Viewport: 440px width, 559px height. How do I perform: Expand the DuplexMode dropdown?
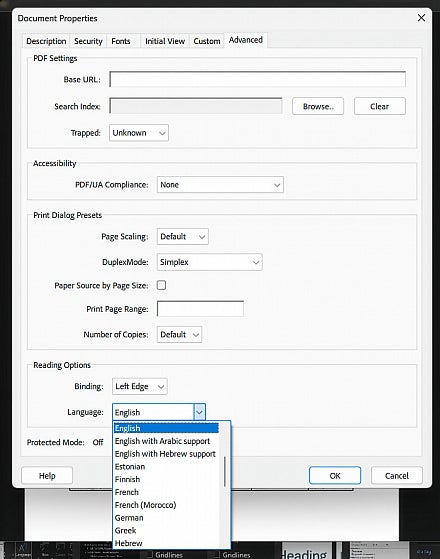pyautogui.click(x=210, y=262)
